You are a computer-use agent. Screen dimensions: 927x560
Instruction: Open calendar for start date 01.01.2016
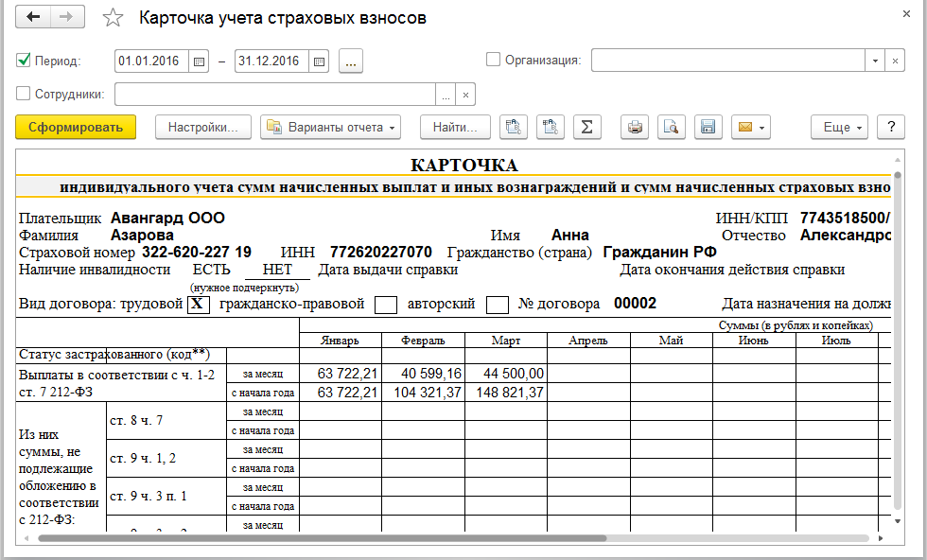[199, 61]
